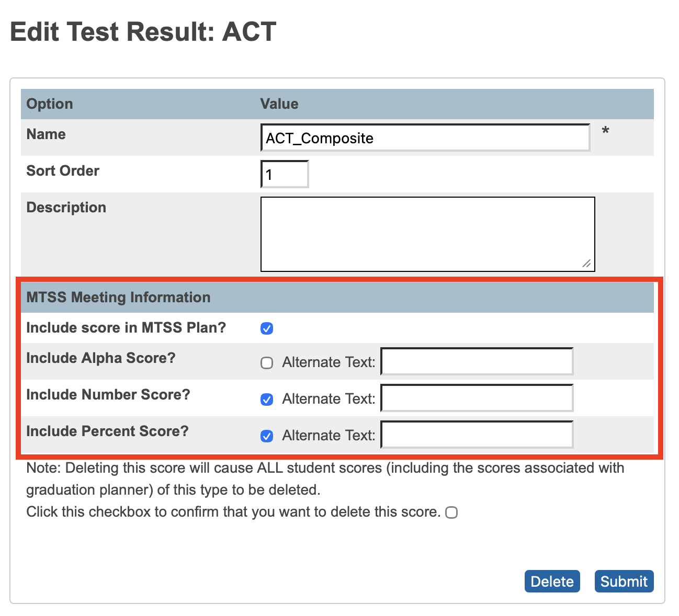679x616 pixels.
Task: Click the Description box resize handle
Action: point(587,264)
